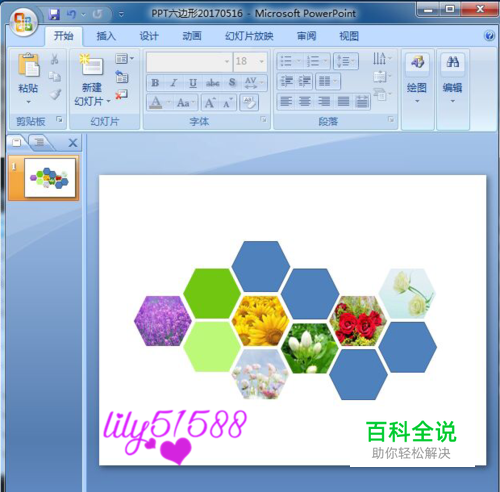Open the columns layout menu

(x=328, y=81)
